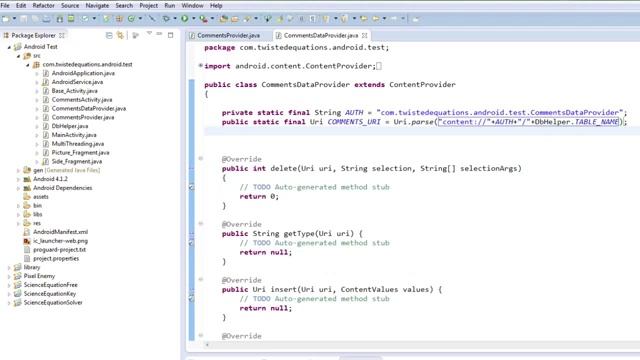
Task: Collapse all in Package Explorer
Action: [x=109, y=36]
